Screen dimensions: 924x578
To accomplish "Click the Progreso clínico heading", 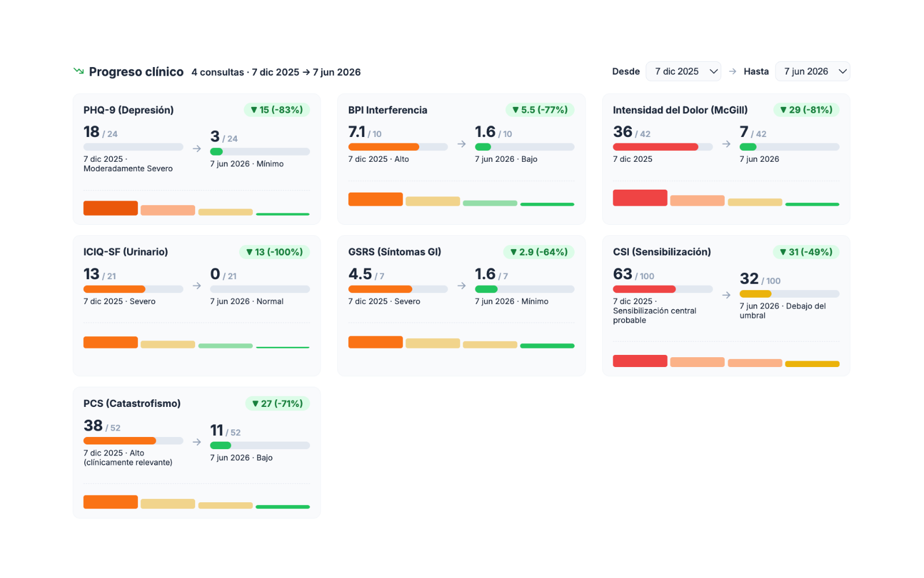I will [x=136, y=72].
